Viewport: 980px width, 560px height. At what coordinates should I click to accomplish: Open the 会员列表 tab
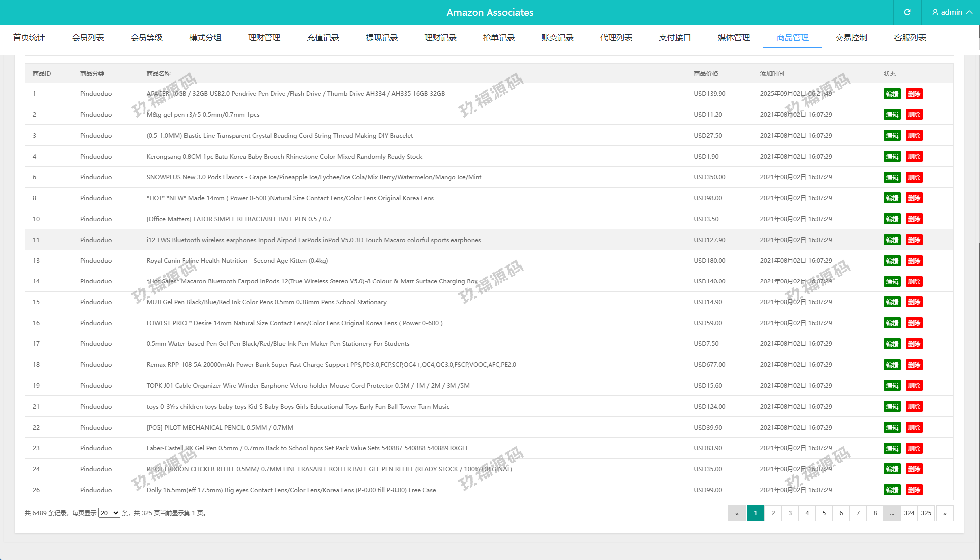88,38
